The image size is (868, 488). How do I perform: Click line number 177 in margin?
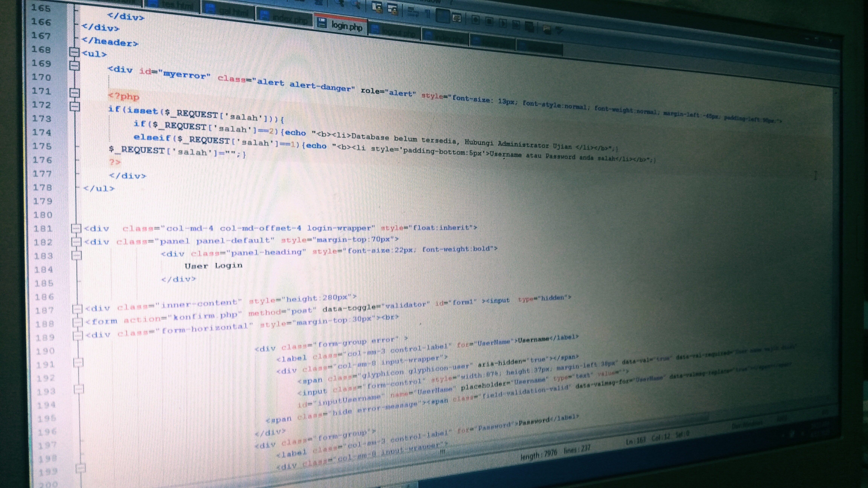coord(42,174)
